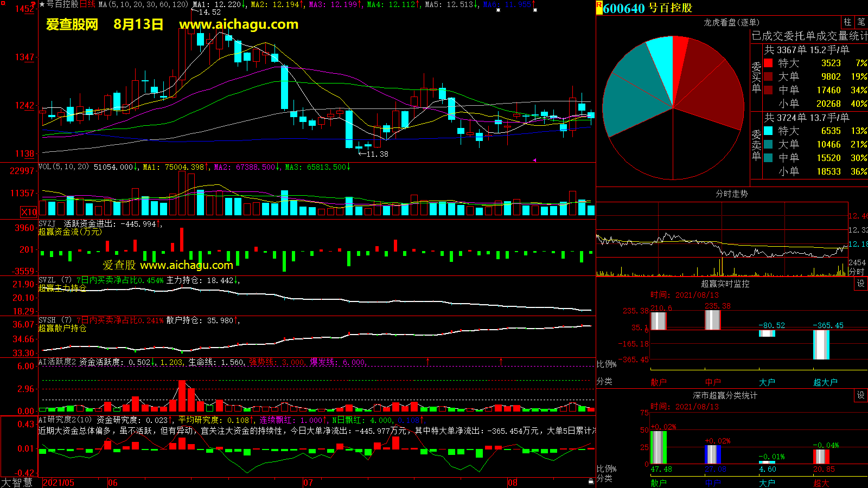Click the blue 27.08 中户 bar
This screenshot has width=868, height=488.
(x=713, y=454)
